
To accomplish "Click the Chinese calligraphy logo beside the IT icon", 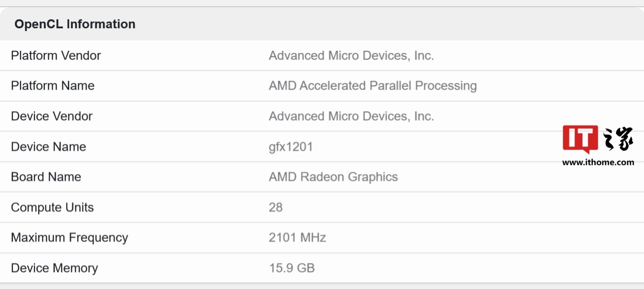I will tap(618, 139).
